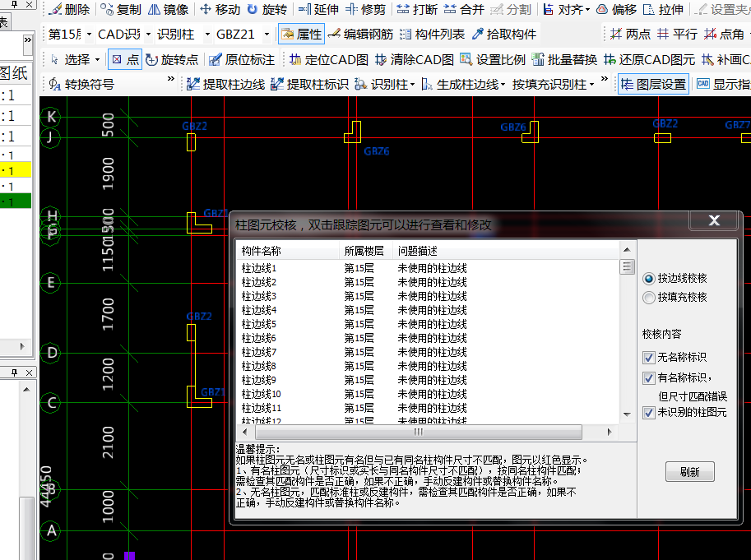The width and height of the screenshot is (751, 560).
Task: Activate the 镜像 (mirror) tool
Action: [169, 9]
